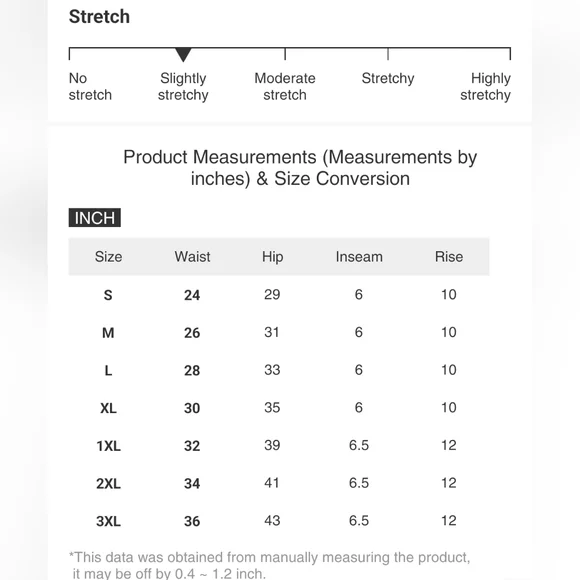This screenshot has height=580, width=580.
Task: Click the Slightly stretchy label
Action: (183, 87)
